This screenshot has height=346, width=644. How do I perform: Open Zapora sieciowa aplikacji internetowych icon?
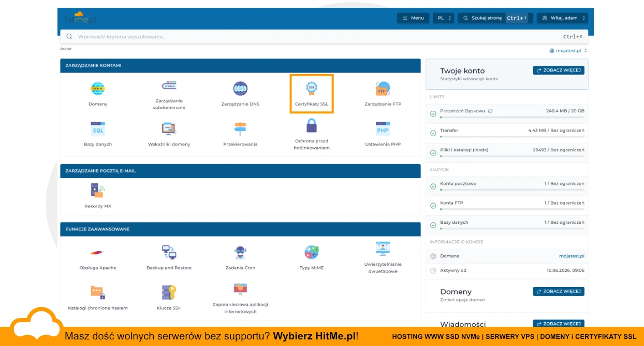coord(240,289)
